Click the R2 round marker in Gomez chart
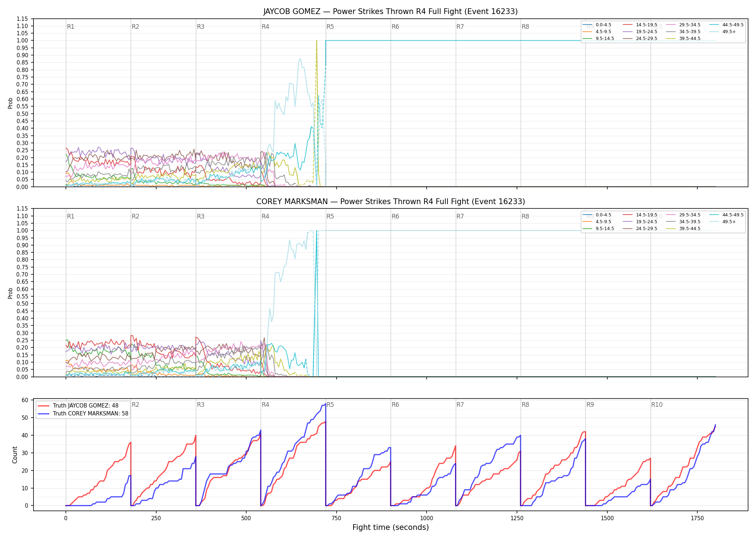 coord(135,27)
